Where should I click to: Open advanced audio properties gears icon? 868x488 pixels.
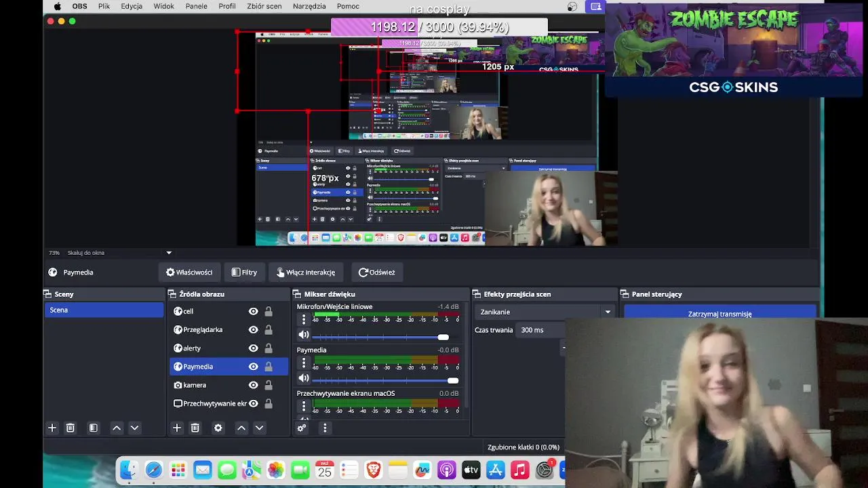tap(302, 428)
